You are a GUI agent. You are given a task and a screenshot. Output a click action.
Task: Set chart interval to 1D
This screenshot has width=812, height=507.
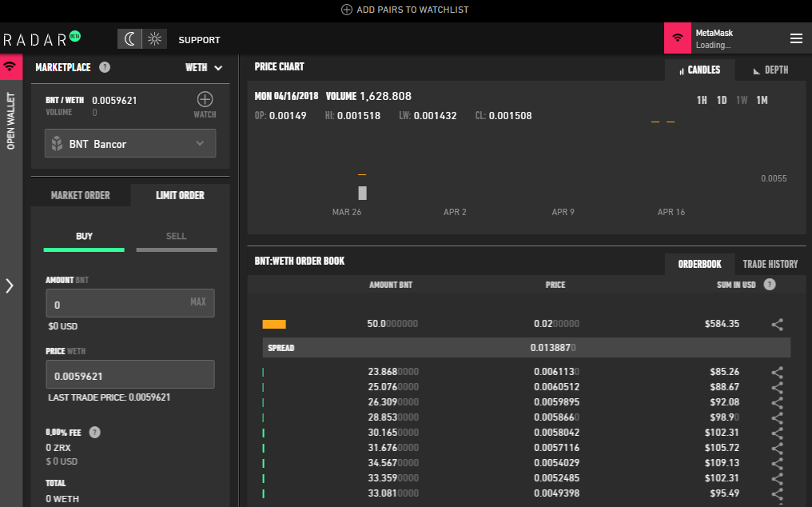(x=722, y=100)
